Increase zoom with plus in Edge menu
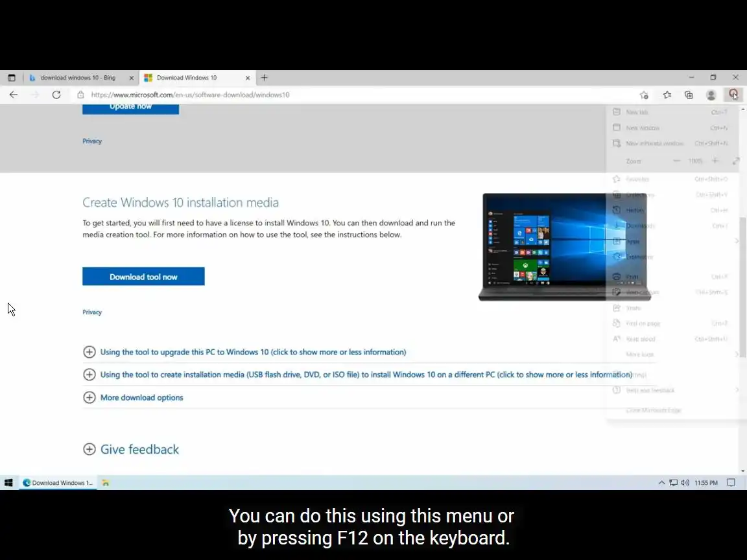 (x=715, y=161)
